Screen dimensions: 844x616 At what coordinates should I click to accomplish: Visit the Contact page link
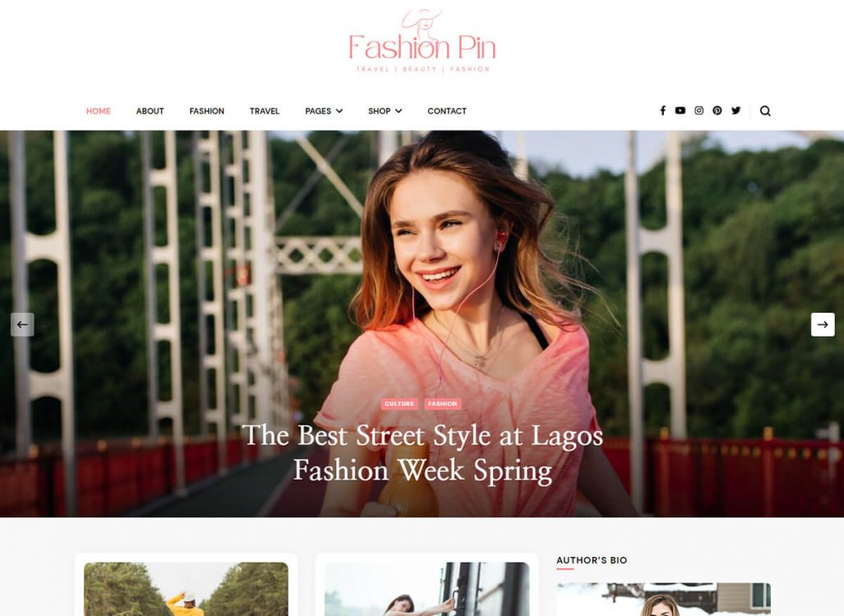[x=447, y=111]
